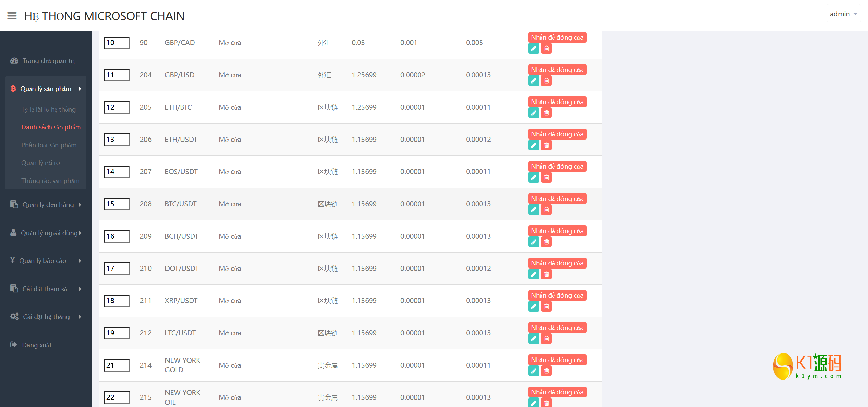
Task: Toggle BCH/USDT closed with red button
Action: click(557, 231)
